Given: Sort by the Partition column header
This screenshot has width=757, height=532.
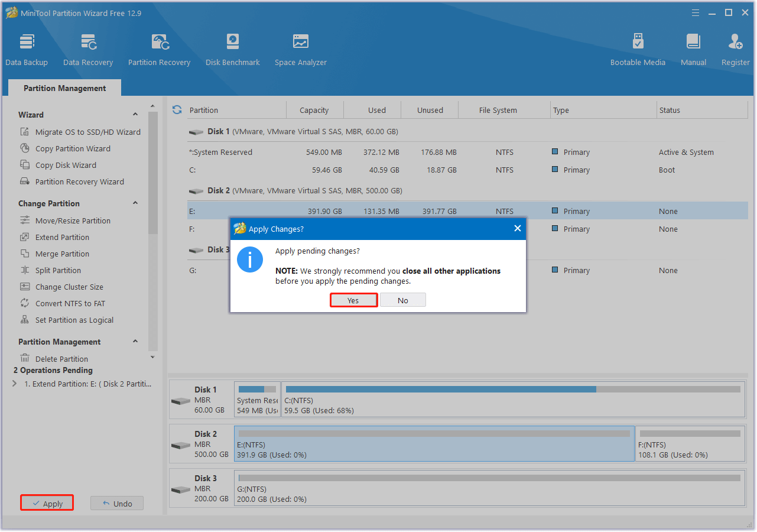Looking at the screenshot, I should coord(236,110).
